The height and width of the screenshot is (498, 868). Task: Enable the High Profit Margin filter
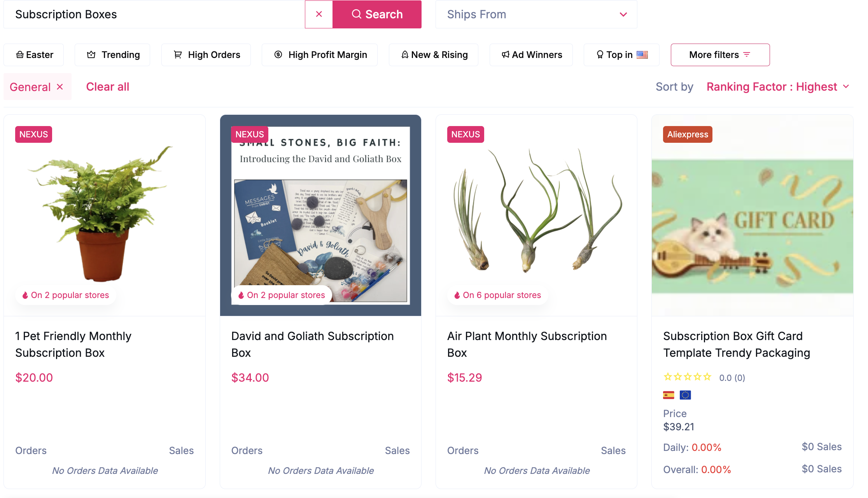320,54
